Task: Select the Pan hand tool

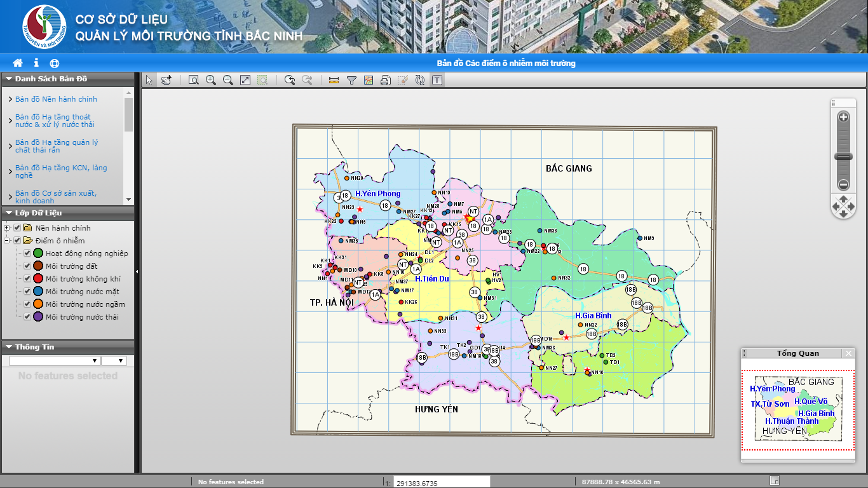Action: pos(166,80)
